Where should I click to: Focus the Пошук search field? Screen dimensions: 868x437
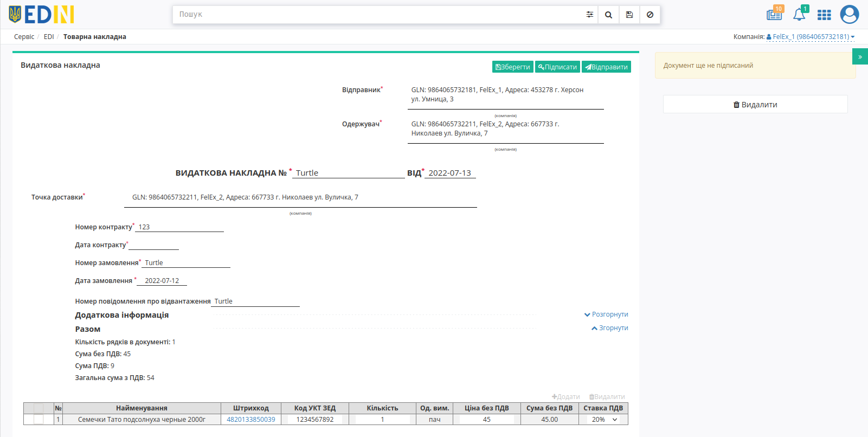pyautogui.click(x=377, y=15)
